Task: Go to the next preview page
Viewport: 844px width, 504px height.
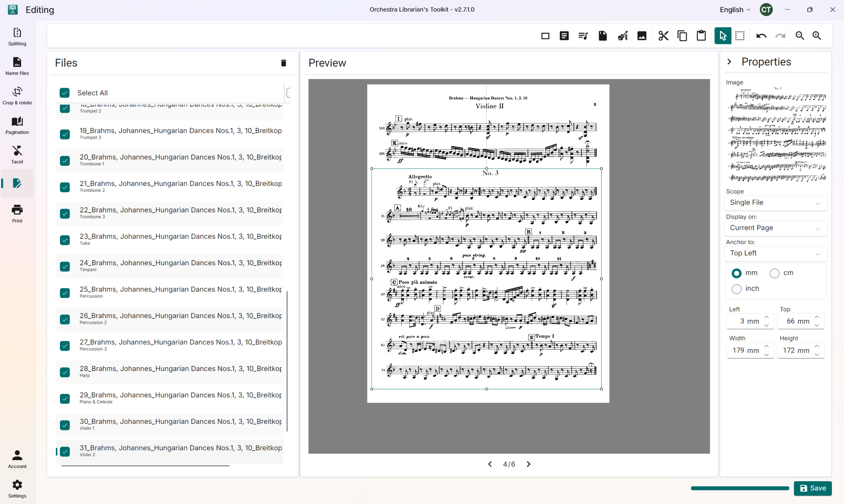Action: (528, 464)
